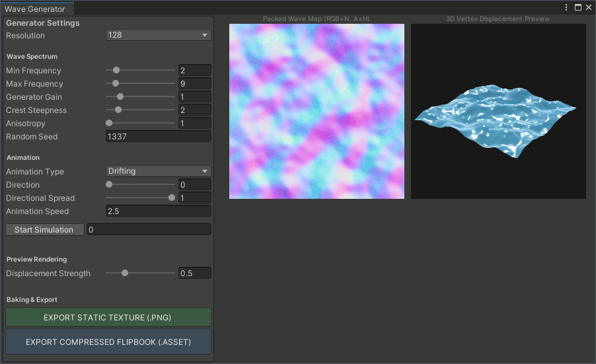Select the Wave Generator tab
596x364 pixels.
[x=37, y=9]
